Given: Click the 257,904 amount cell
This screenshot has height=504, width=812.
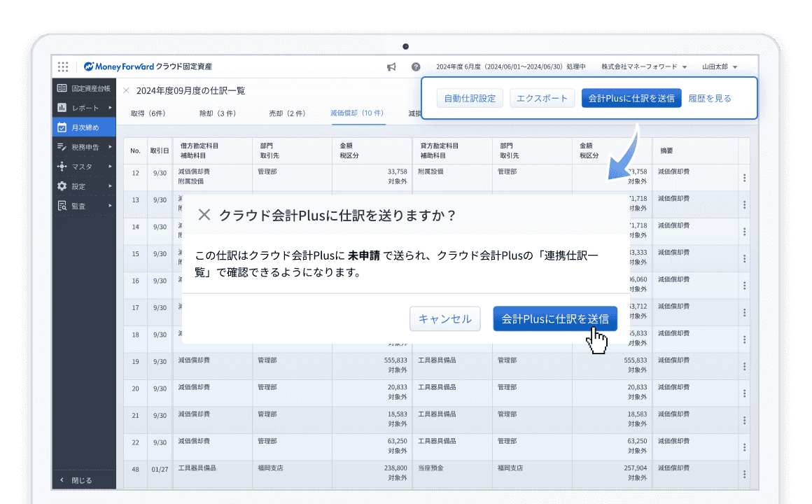Looking at the screenshot, I should pyautogui.click(x=636, y=468).
